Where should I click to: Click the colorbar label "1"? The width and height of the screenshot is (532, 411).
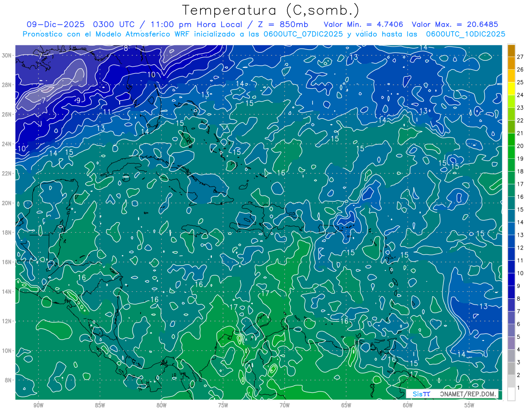click(x=518, y=388)
